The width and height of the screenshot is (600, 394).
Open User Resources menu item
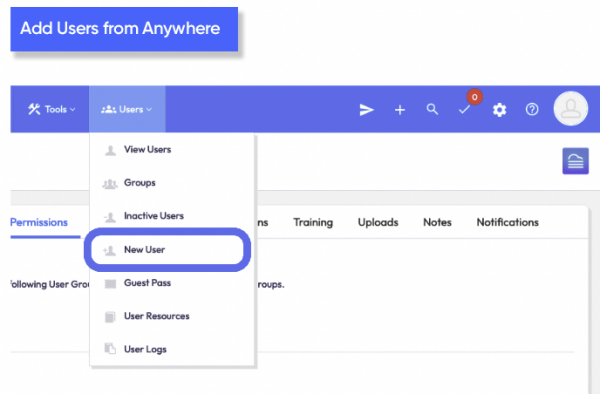(172, 316)
